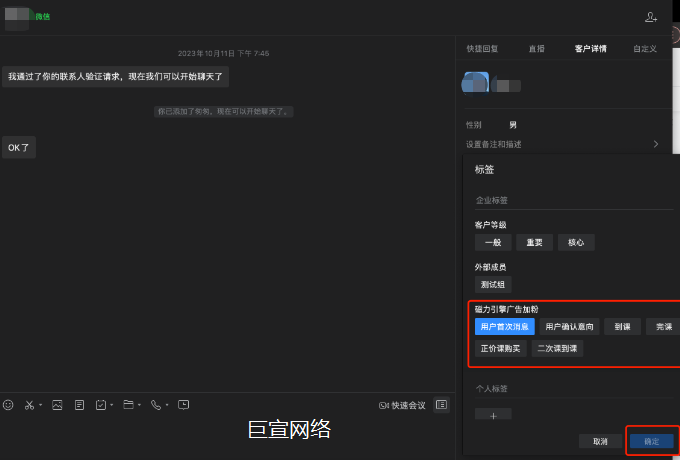
Task: Click the message timer icon
Action: 183,405
